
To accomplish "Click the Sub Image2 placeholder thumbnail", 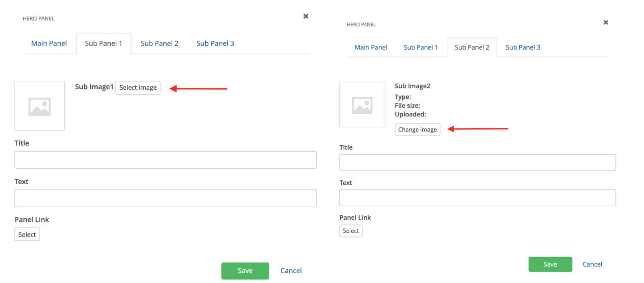I will tap(362, 105).
